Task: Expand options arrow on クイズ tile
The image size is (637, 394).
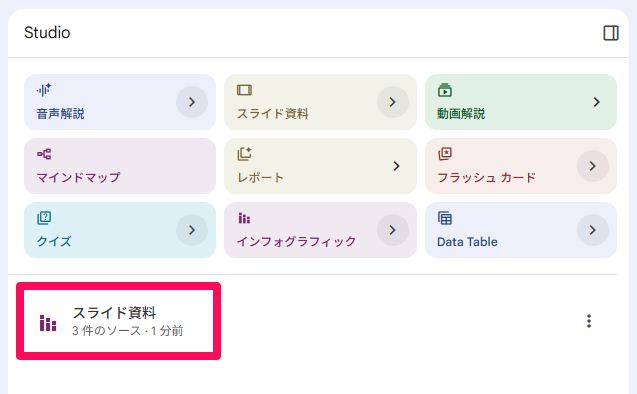Action: [192, 230]
